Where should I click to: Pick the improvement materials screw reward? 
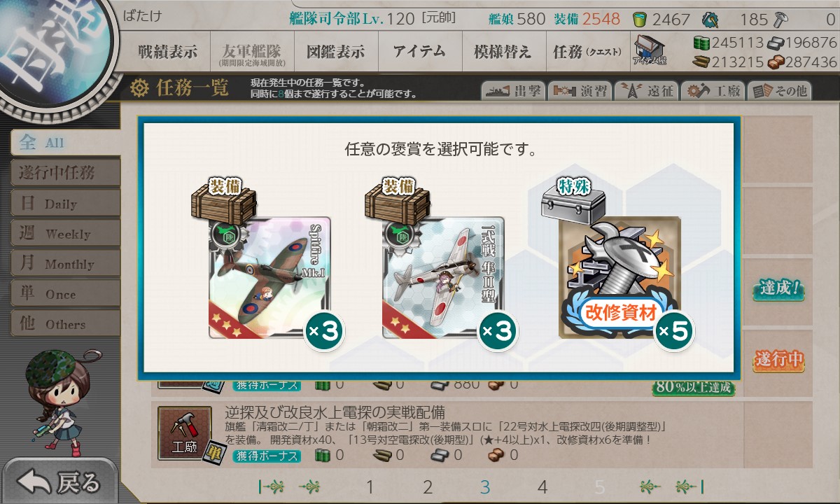click(x=619, y=277)
